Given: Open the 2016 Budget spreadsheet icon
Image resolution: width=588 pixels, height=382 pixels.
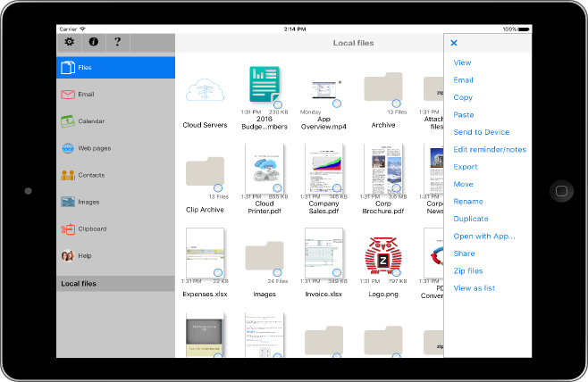Looking at the screenshot, I should [x=265, y=84].
